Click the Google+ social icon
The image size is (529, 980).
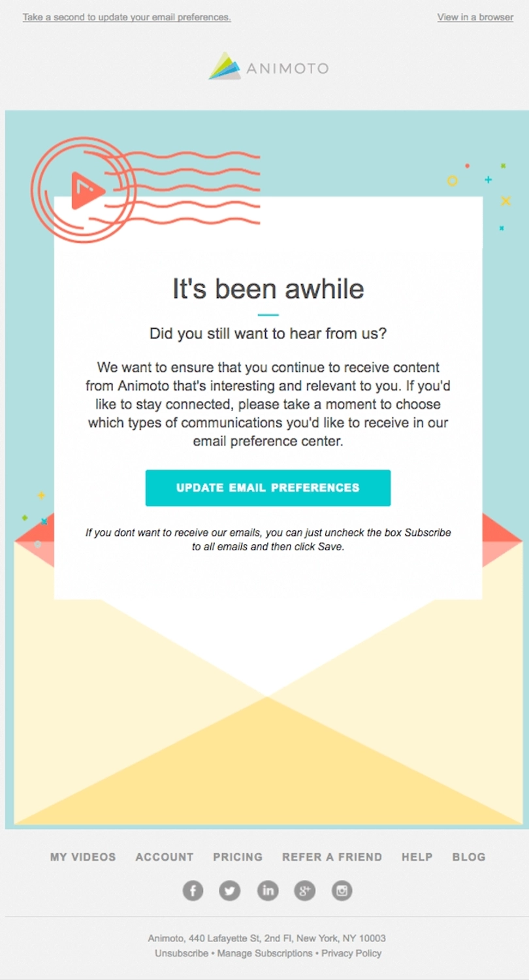point(304,890)
